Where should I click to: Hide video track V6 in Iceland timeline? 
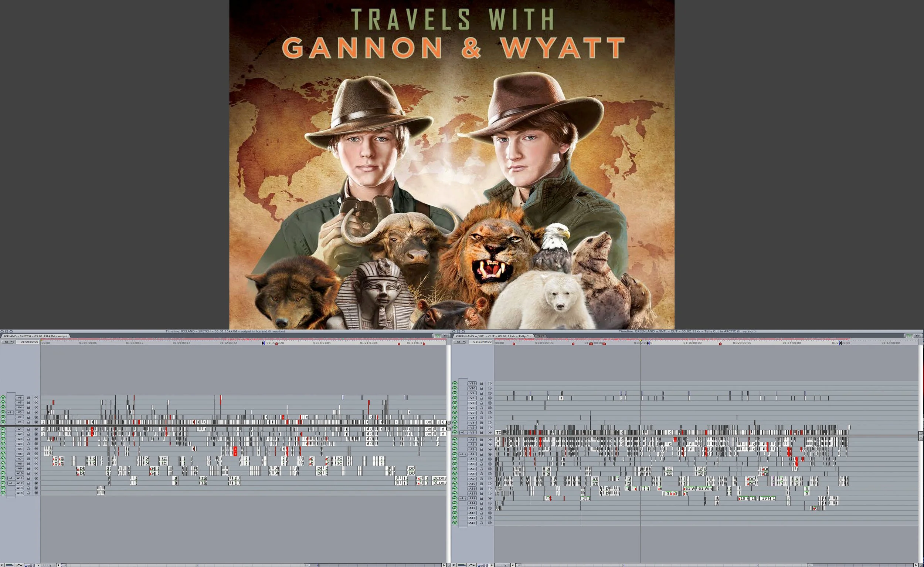3,397
